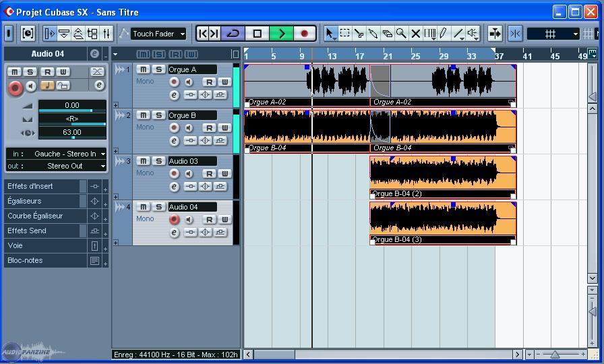Select the Object Selection arrow tool
Image resolution: width=604 pixels, height=364 pixels.
pyautogui.click(x=330, y=34)
